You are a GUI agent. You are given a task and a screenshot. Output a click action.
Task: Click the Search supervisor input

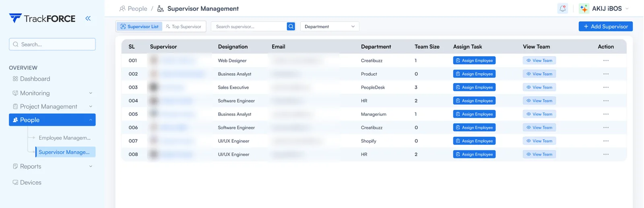pyautogui.click(x=249, y=27)
